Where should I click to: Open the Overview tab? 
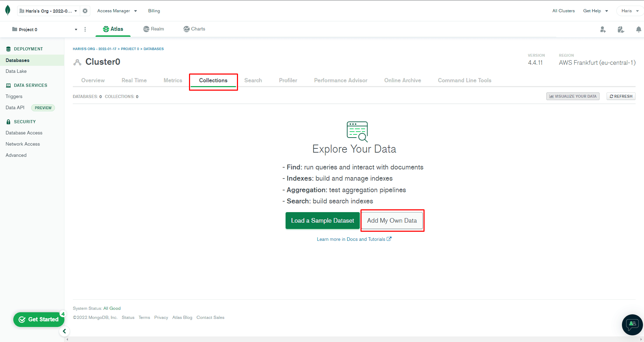(93, 81)
